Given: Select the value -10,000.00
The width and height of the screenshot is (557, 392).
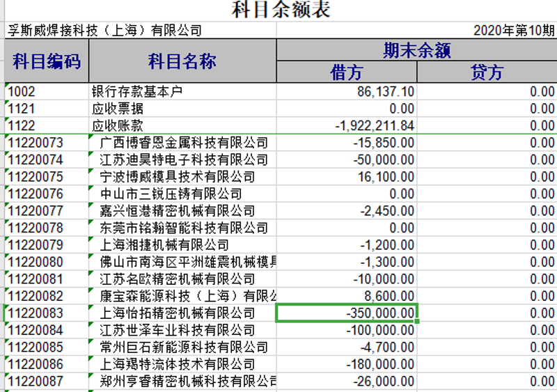Looking at the screenshot, I should (x=347, y=279).
